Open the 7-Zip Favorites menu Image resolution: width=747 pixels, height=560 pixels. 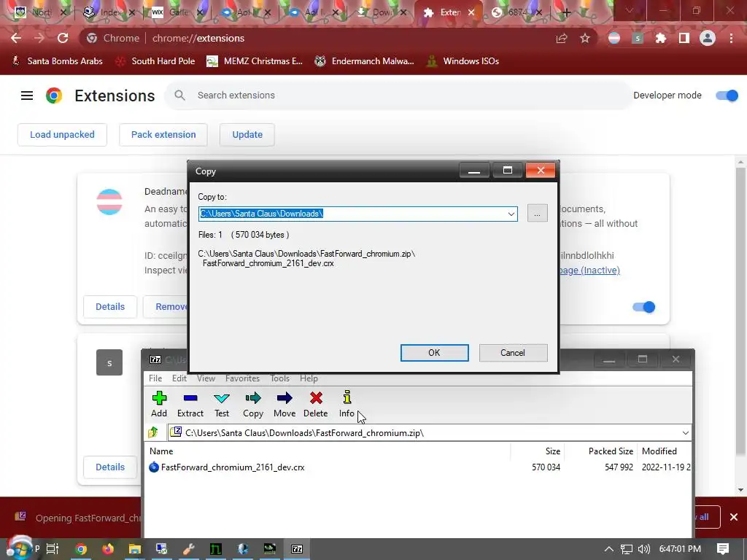[x=242, y=378]
